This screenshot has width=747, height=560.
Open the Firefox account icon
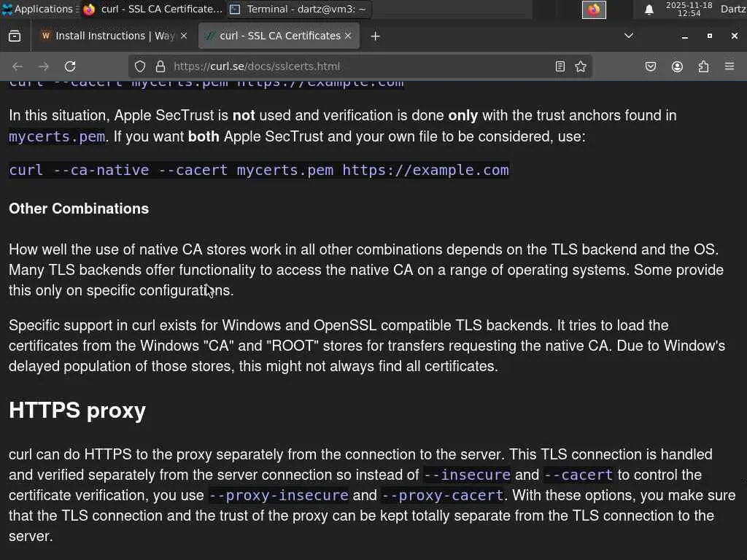677,66
